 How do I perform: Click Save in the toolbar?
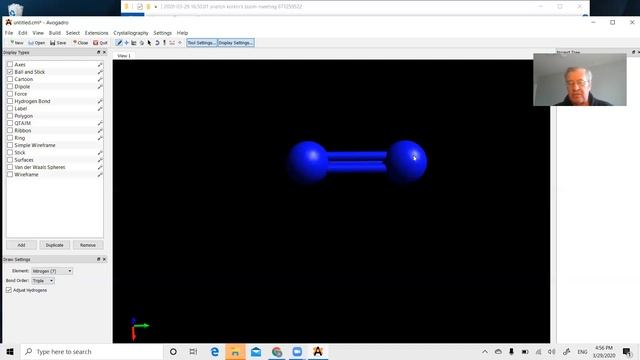coord(58,43)
